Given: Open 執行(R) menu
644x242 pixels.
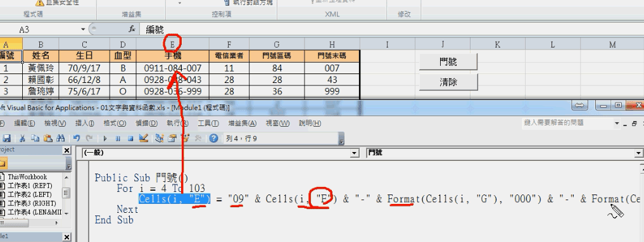Looking at the screenshot, I should pyautogui.click(x=178, y=124).
